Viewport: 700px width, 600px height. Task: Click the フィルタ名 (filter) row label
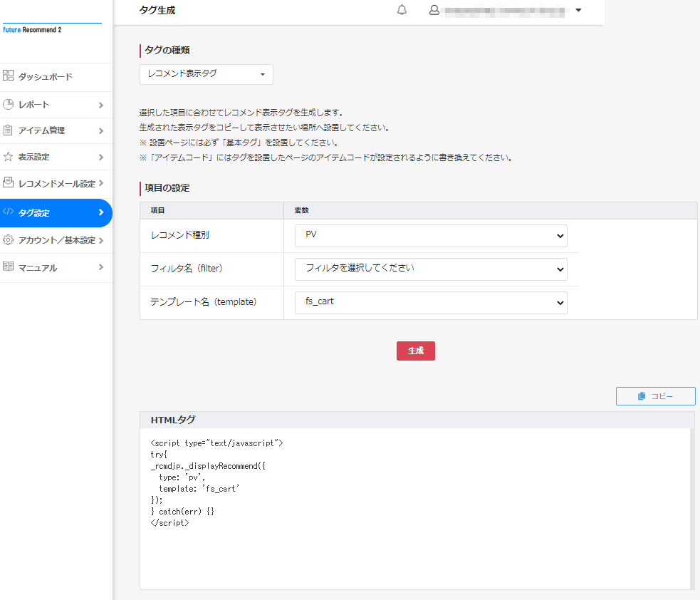click(187, 269)
